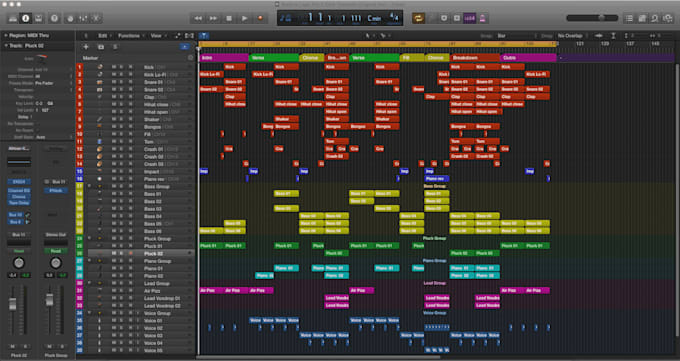This screenshot has width=680, height=361.
Task: Toggle the Metronome click button
Action: (483, 18)
